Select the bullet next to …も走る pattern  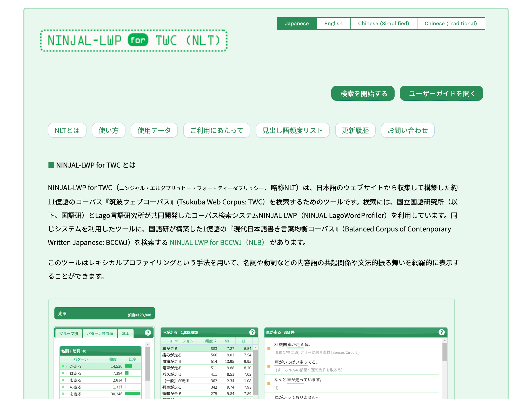tap(63, 380)
